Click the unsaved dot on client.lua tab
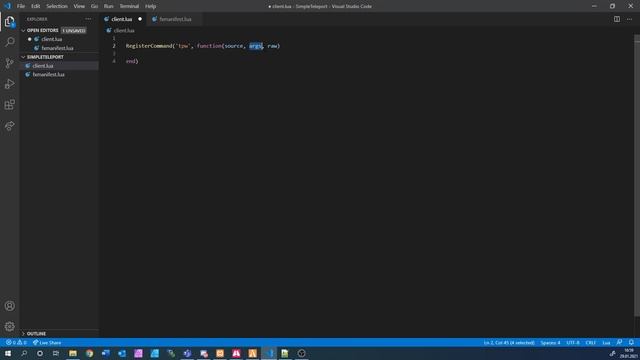Screen dimensions: 640x360 tap(140, 19)
